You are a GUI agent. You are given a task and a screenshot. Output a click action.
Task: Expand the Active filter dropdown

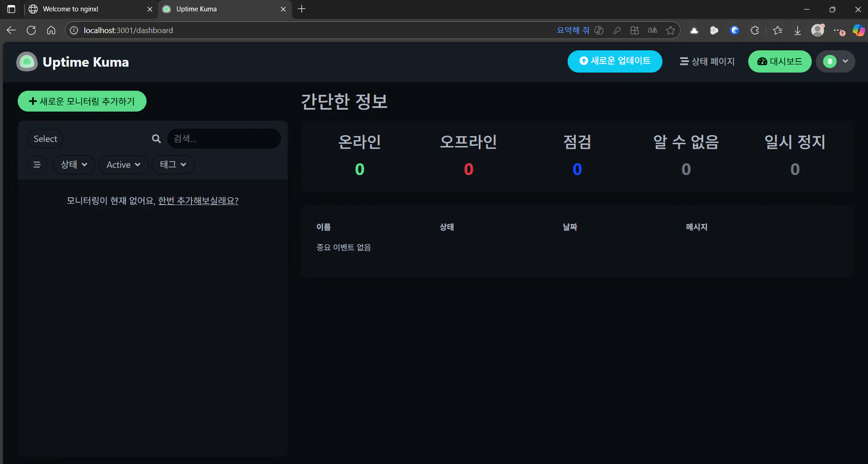point(123,165)
